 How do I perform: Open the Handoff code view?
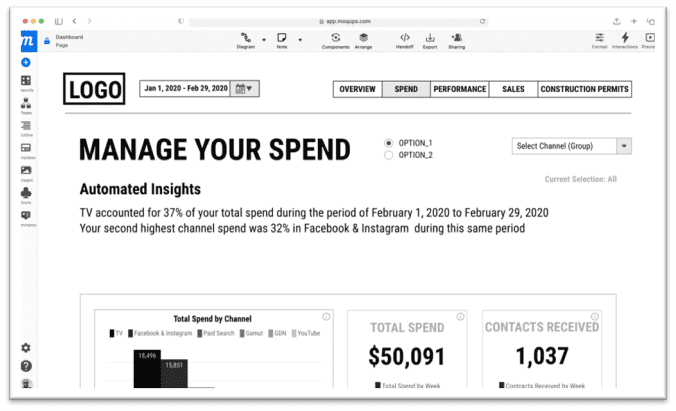(404, 38)
